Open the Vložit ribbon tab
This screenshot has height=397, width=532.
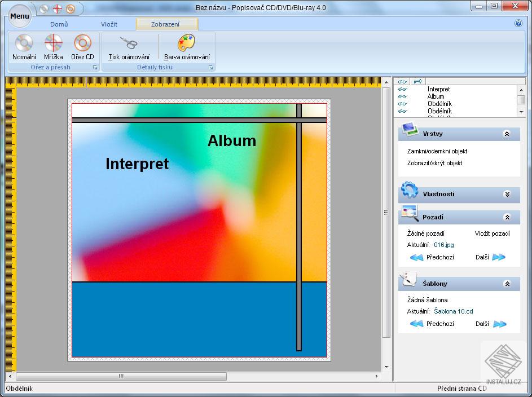click(109, 24)
